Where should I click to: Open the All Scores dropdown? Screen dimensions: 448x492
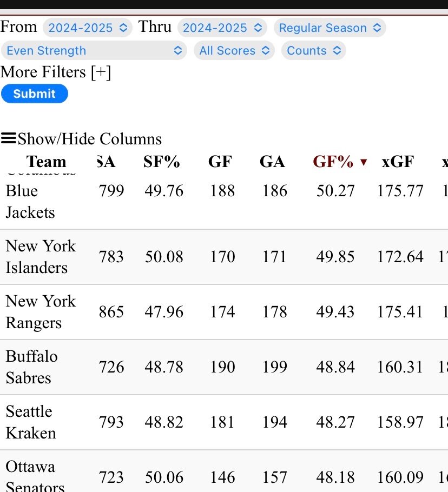pos(234,50)
